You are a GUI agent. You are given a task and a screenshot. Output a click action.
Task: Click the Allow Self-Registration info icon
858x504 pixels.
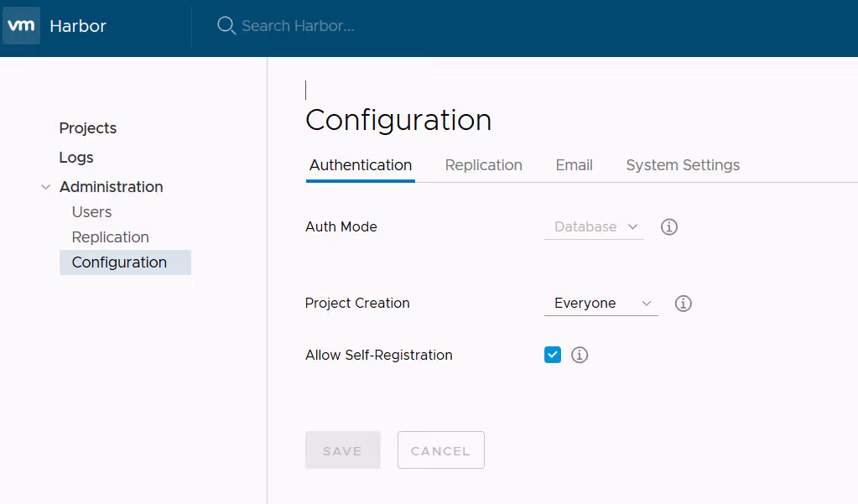coord(579,356)
